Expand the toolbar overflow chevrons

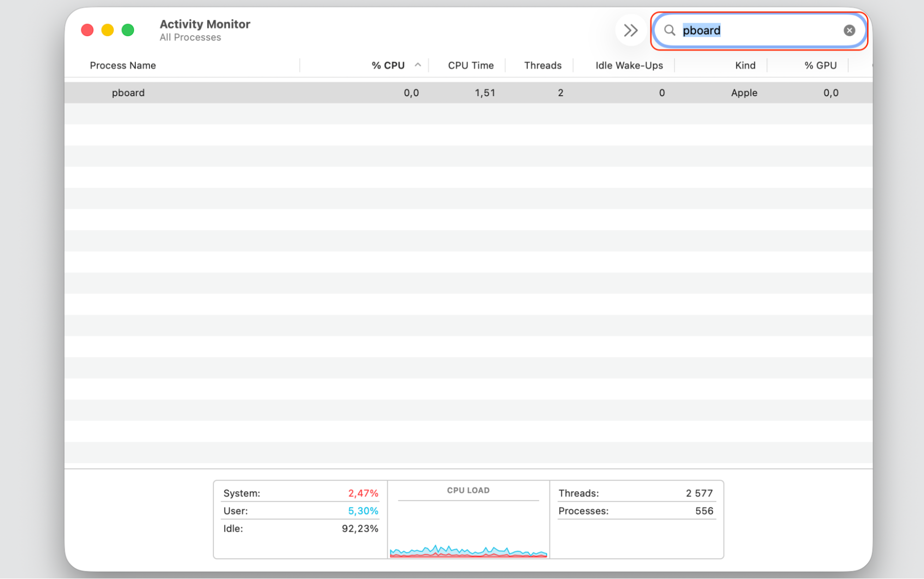pos(630,31)
